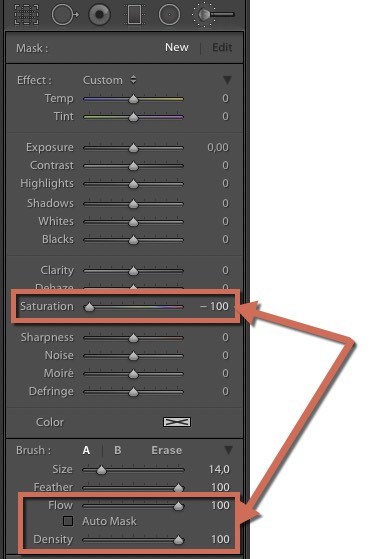Select the Adjustment Brush tool
The width and height of the screenshot is (372, 559).
click(213, 14)
